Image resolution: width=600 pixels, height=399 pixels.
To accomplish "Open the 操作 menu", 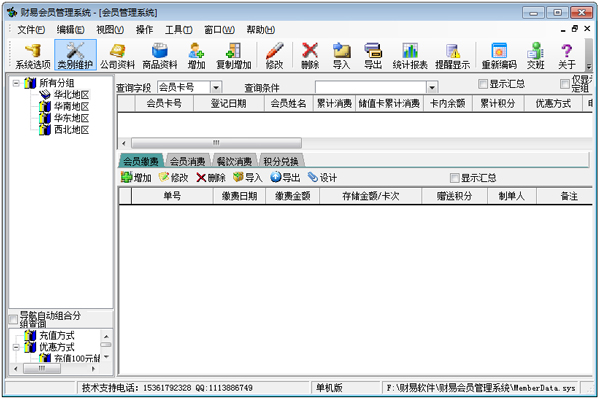I will (x=144, y=29).
